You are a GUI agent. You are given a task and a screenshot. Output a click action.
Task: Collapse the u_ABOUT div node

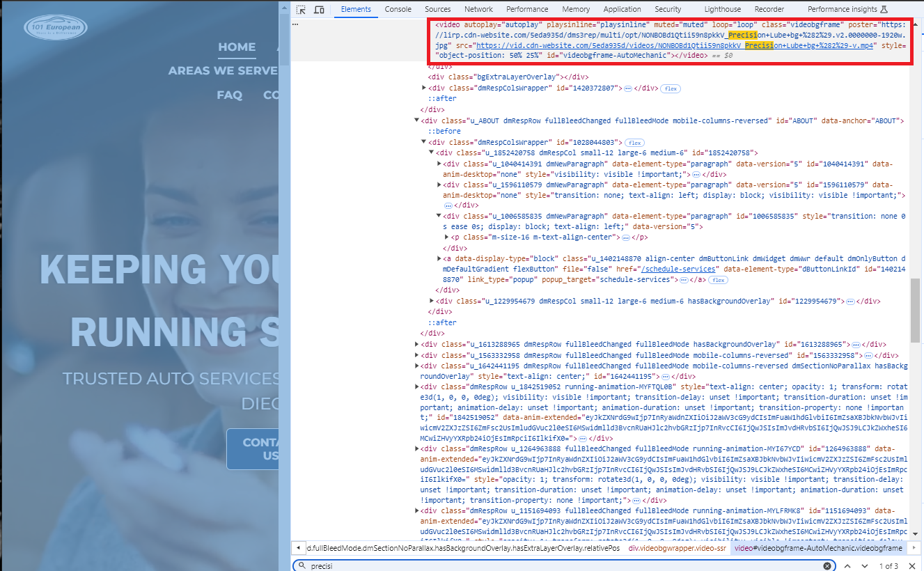(417, 120)
